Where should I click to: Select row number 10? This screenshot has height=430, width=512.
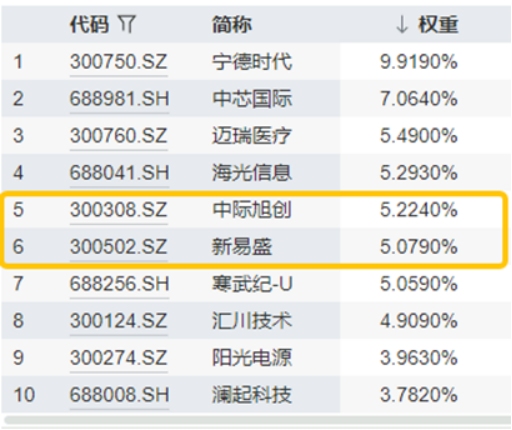[24, 395]
